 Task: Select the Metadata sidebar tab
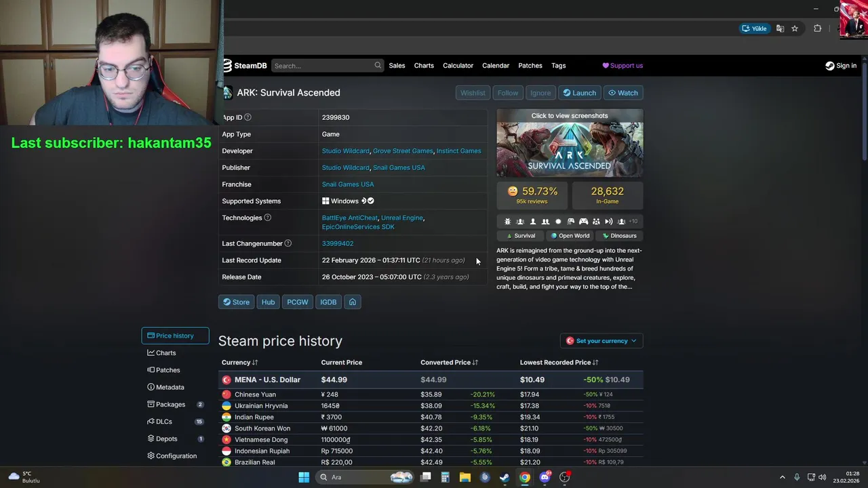coord(175,387)
